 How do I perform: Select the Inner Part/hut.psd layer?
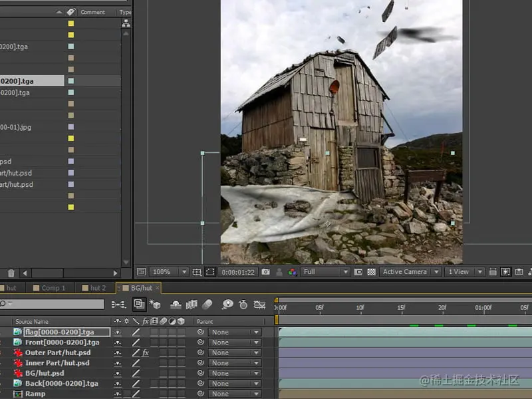coord(57,363)
